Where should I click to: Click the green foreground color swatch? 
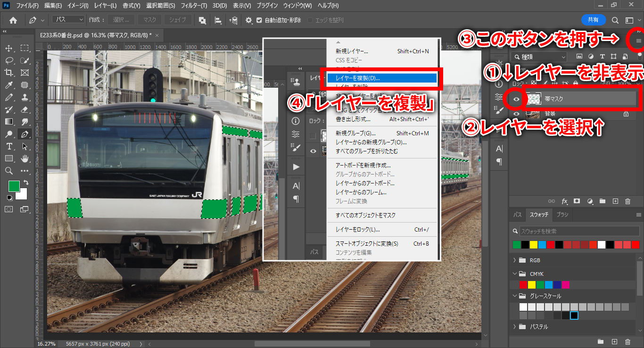tap(14, 186)
